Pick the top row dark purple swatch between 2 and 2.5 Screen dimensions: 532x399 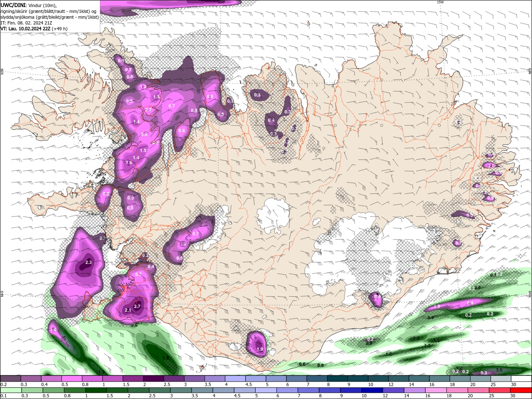point(153,379)
